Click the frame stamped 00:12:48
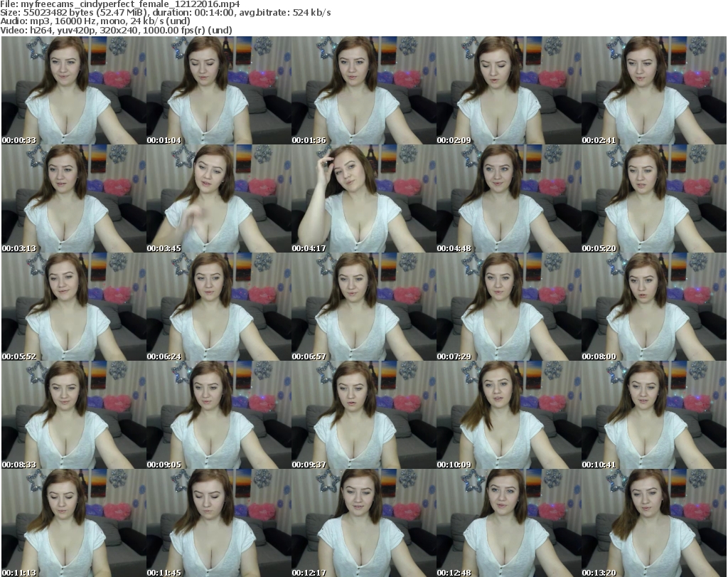The image size is (728, 577). [509, 523]
